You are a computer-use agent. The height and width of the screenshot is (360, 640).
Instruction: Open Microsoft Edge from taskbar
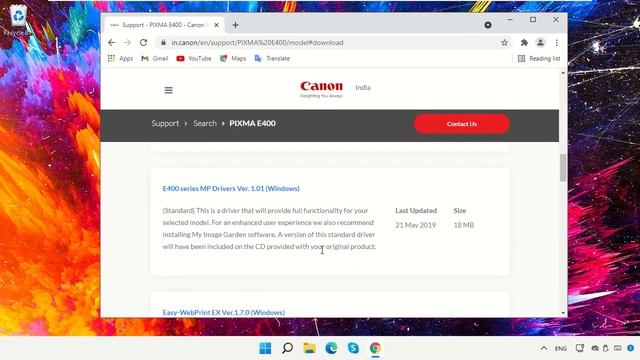click(x=331, y=348)
